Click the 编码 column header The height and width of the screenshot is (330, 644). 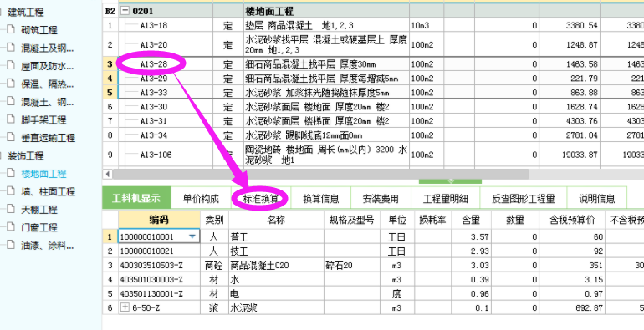click(x=159, y=220)
